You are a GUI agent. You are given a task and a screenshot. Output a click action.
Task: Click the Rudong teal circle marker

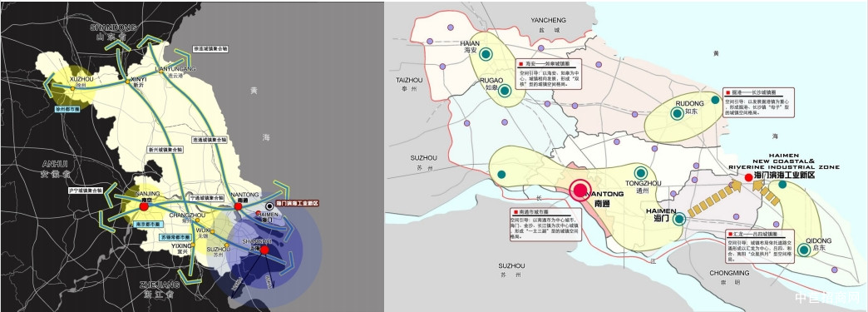click(x=677, y=114)
